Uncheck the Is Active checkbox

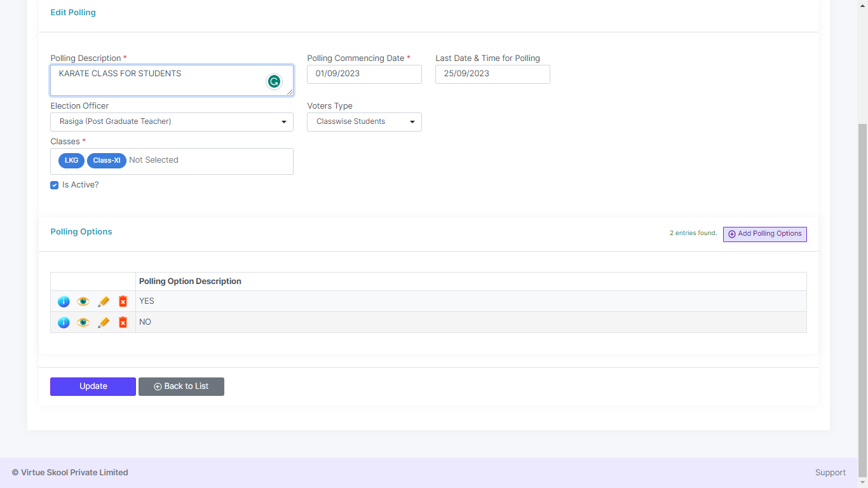[x=55, y=186]
